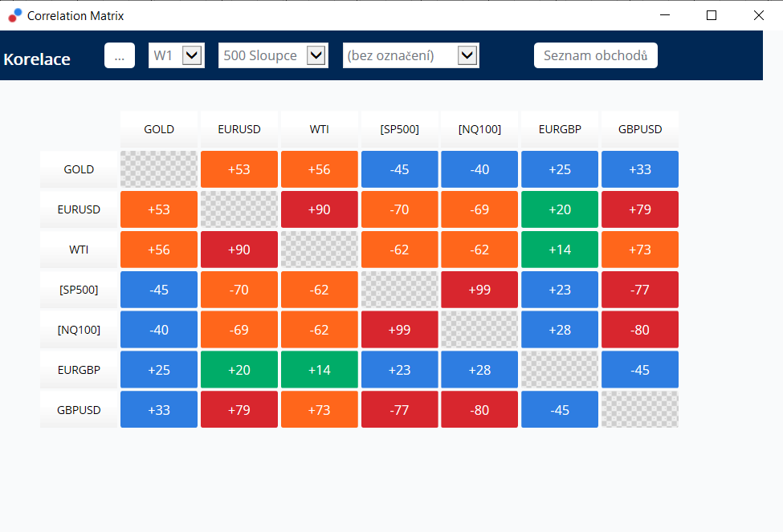Click WTI row EURGBP cell +14
Image resolution: width=783 pixels, height=532 pixels.
(560, 250)
